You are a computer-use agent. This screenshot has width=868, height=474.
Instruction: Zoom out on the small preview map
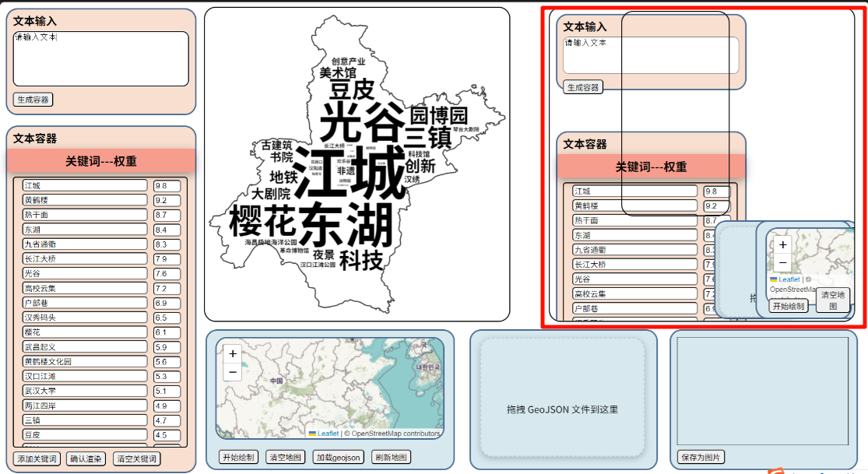click(782, 262)
